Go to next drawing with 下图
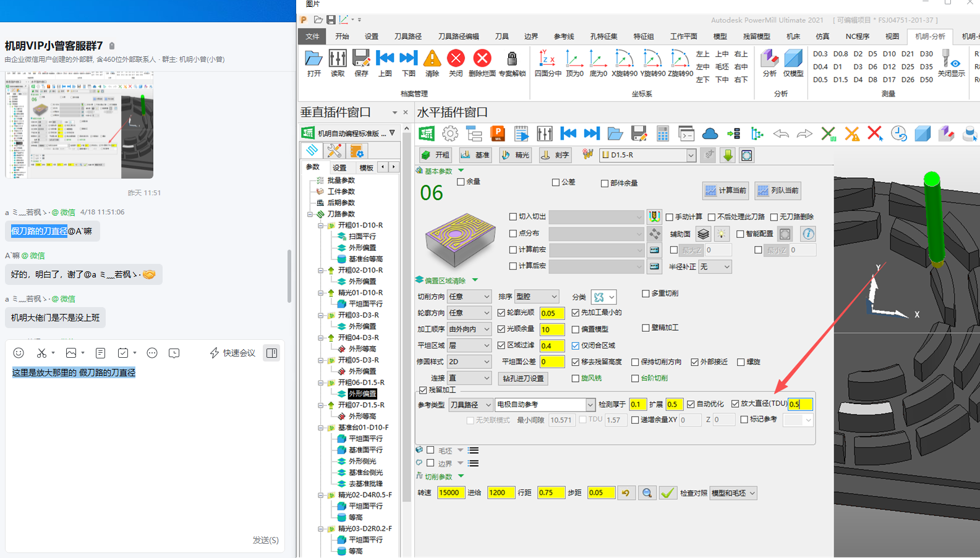This screenshot has width=980, height=558. (x=408, y=59)
